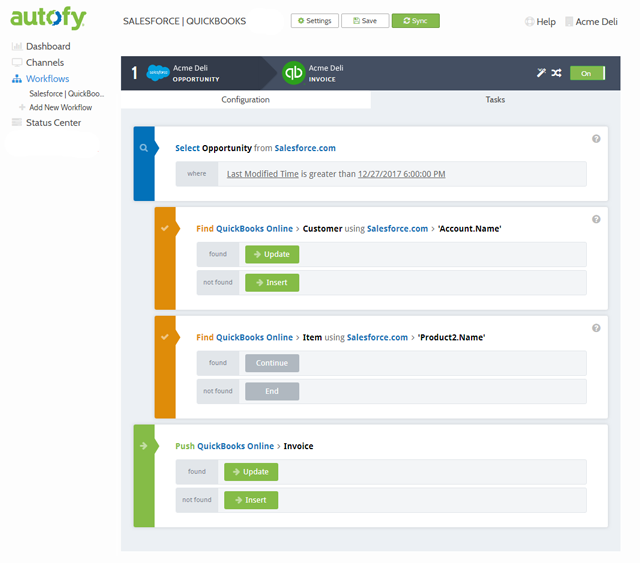
Task: Click the Salesforce.com link in Select step
Action: pyautogui.click(x=305, y=148)
